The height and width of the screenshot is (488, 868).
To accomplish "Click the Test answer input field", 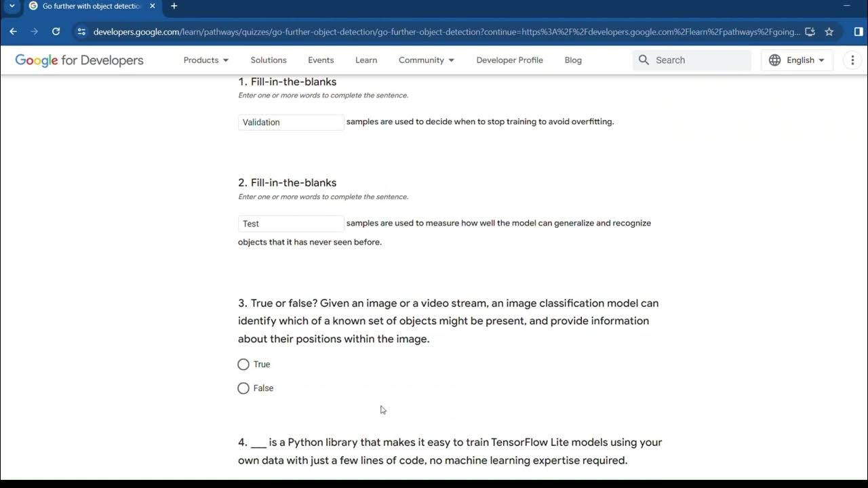I will click(x=291, y=224).
